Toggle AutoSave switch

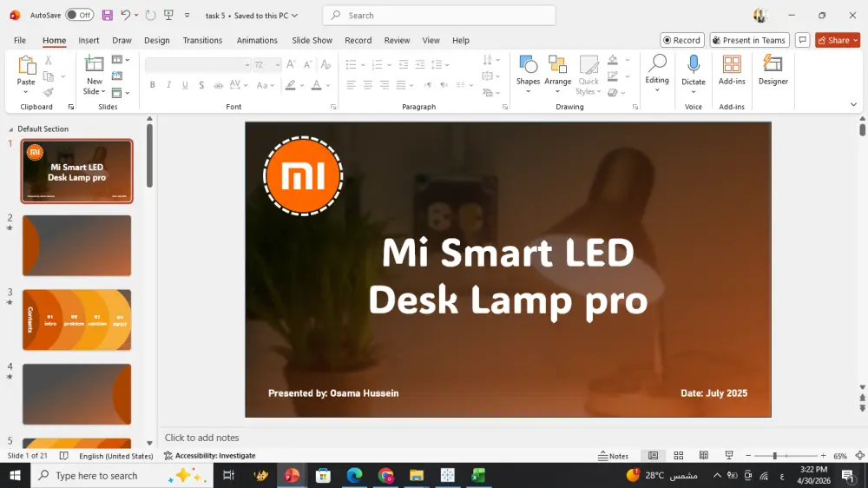pyautogui.click(x=80, y=15)
